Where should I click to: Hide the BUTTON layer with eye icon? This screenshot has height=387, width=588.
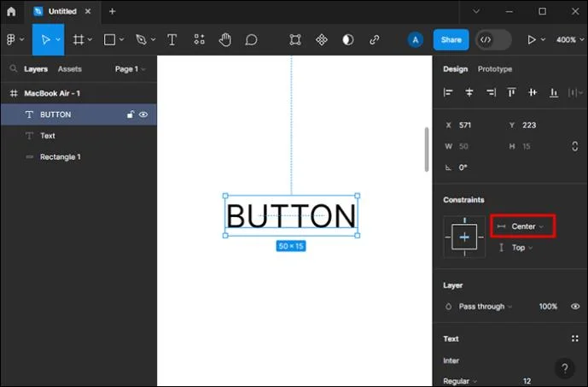pos(143,114)
